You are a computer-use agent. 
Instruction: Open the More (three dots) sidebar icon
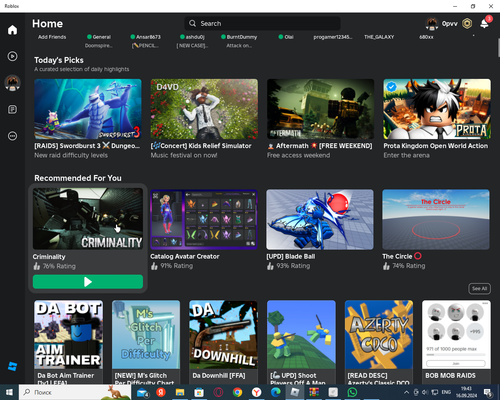[x=12, y=136]
